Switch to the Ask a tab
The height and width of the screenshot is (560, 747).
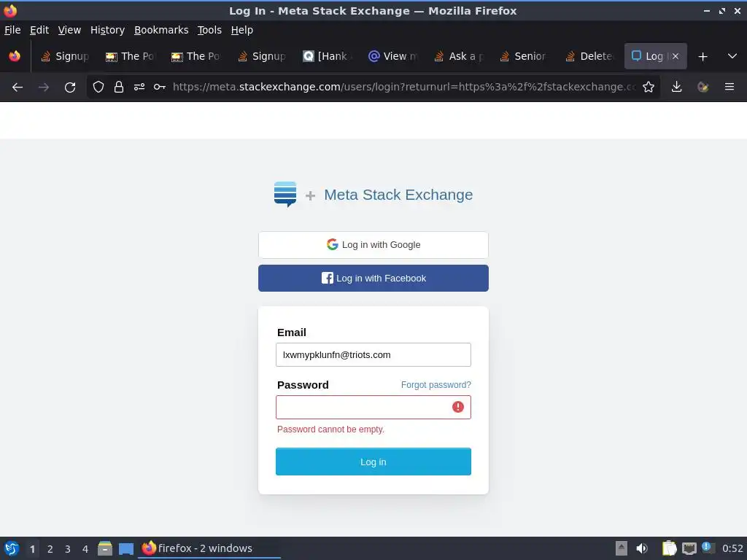tap(460, 56)
